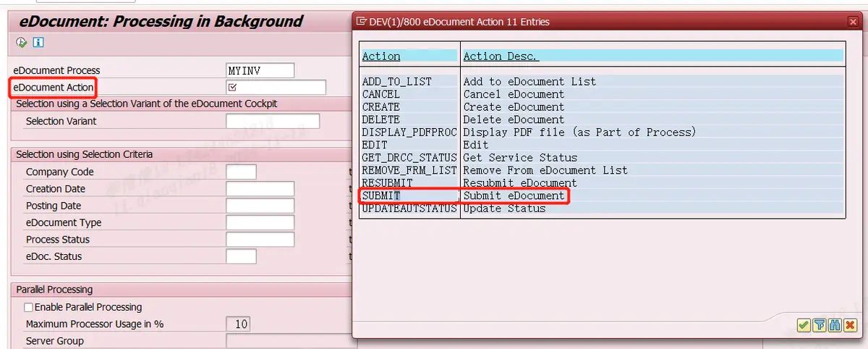Screen dimensions: 868x349
Task: Confirm selection with the green checkmark
Action: [803, 326]
